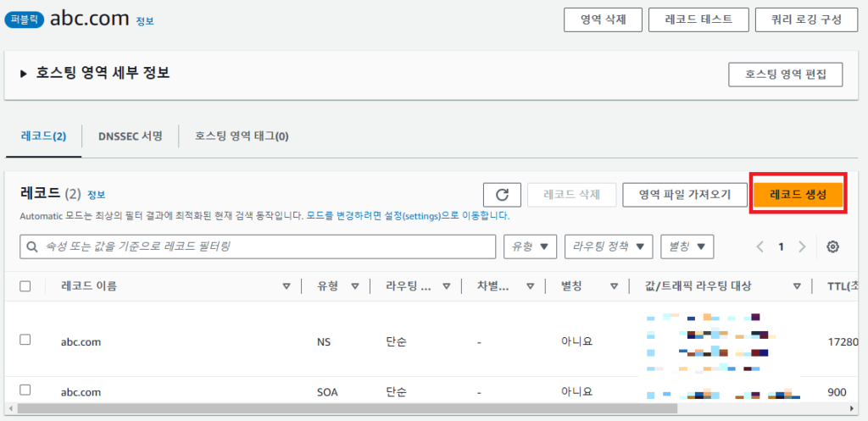This screenshot has width=868, height=421.
Task: Check the abc.com SOA record checkbox
Action: click(x=25, y=390)
